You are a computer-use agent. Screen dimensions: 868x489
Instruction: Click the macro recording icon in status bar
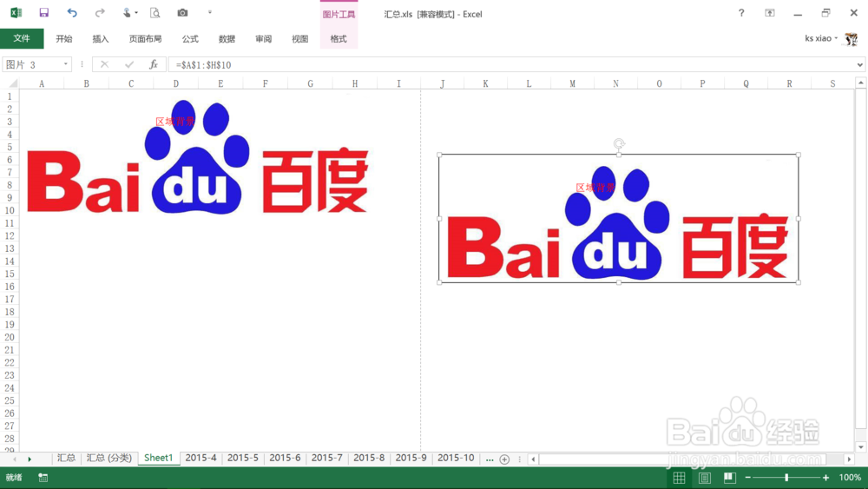[43, 478]
